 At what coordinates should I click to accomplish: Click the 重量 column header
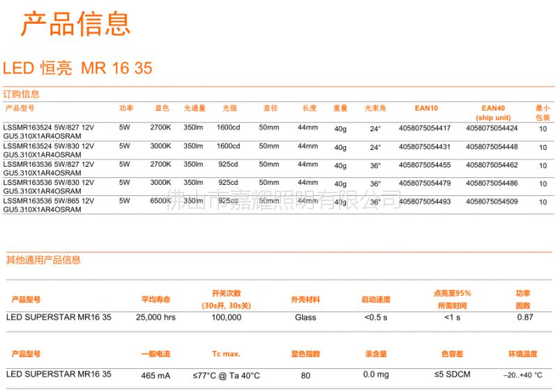340,108
